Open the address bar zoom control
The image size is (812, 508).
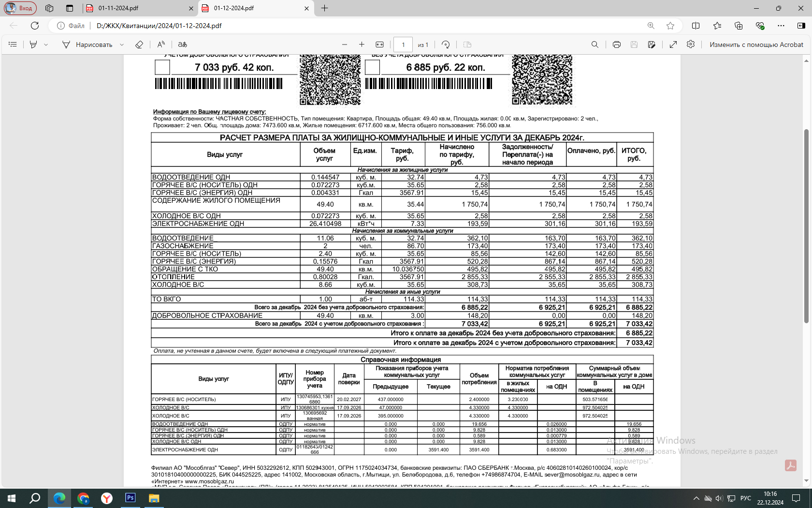pyautogui.click(x=651, y=26)
